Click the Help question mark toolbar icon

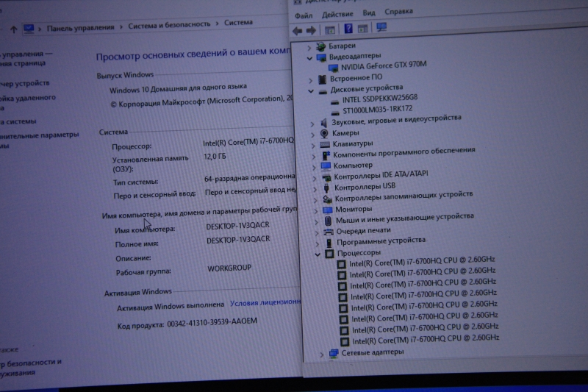tap(348, 29)
